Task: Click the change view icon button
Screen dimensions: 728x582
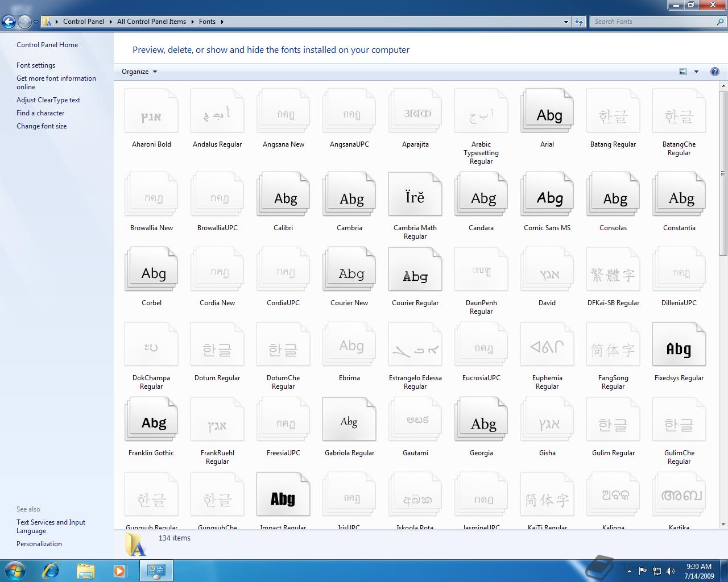Action: pos(683,72)
